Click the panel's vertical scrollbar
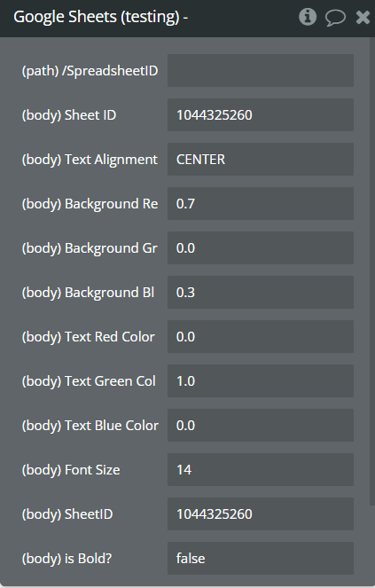This screenshot has height=588, width=375. 372,270
